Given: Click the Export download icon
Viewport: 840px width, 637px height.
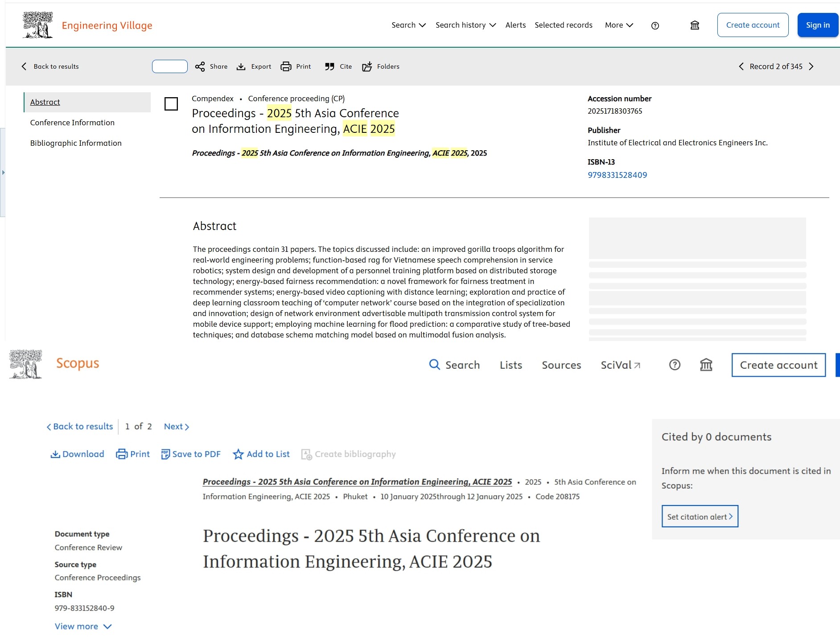Looking at the screenshot, I should click(x=241, y=66).
